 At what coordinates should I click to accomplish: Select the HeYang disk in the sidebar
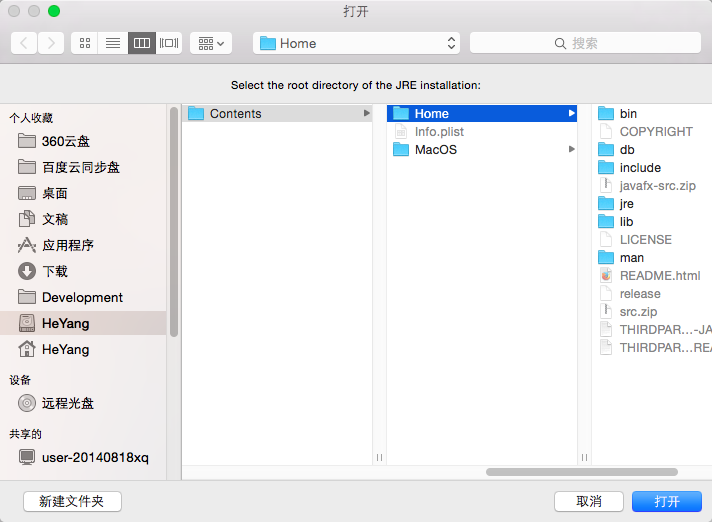point(83,323)
